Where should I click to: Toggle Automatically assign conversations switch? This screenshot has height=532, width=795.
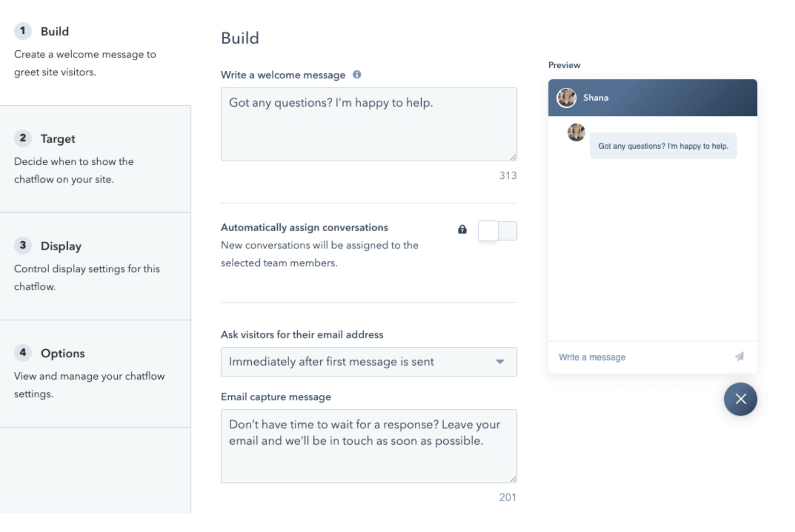tap(497, 231)
